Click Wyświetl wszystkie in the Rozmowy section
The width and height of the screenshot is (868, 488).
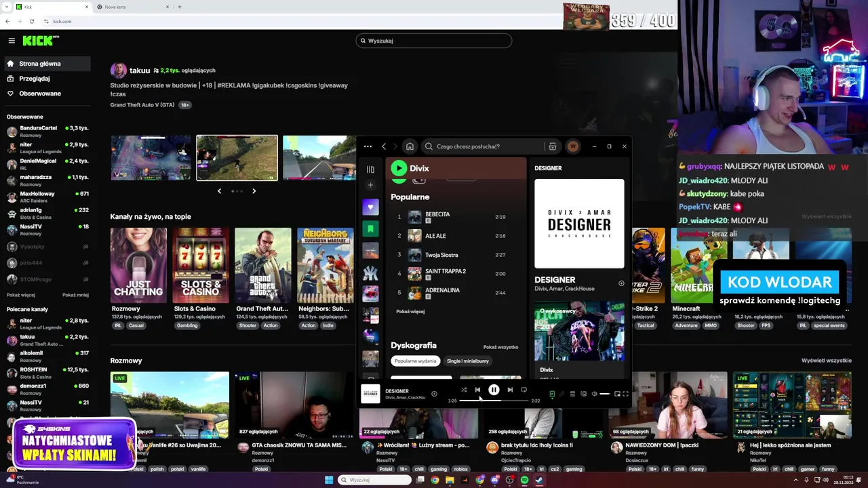(x=826, y=361)
